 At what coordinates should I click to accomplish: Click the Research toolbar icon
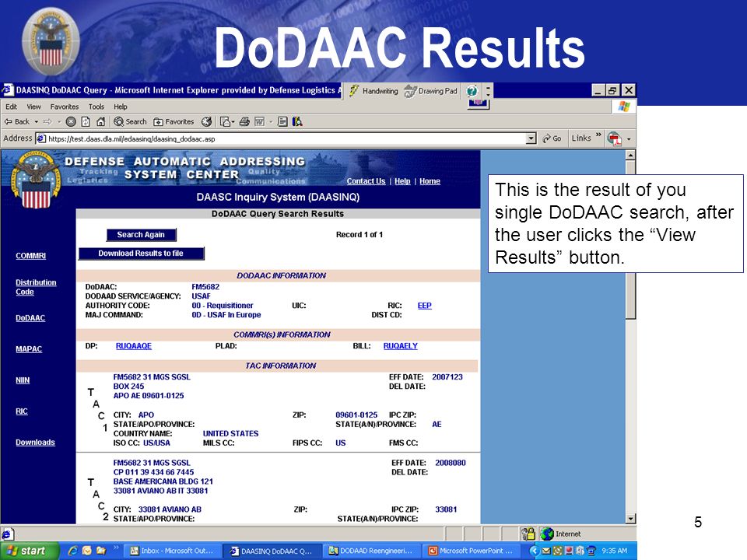(298, 122)
